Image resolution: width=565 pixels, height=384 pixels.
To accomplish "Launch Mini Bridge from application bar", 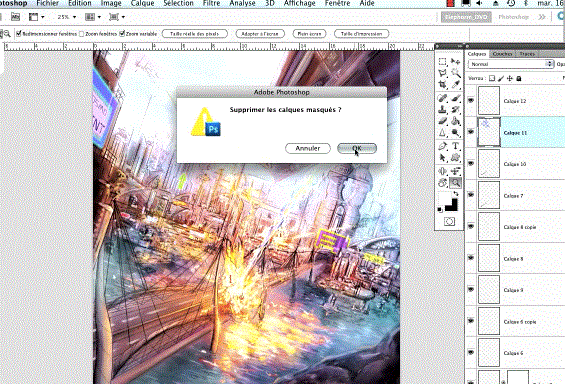I will 15,17.
